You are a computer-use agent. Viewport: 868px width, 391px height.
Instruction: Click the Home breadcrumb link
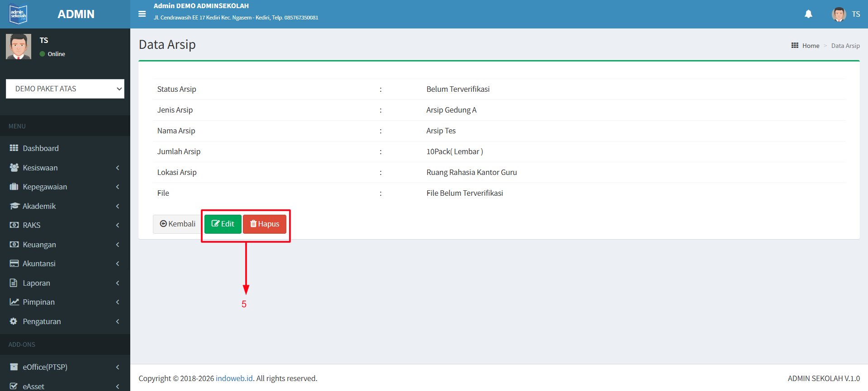pyautogui.click(x=811, y=46)
